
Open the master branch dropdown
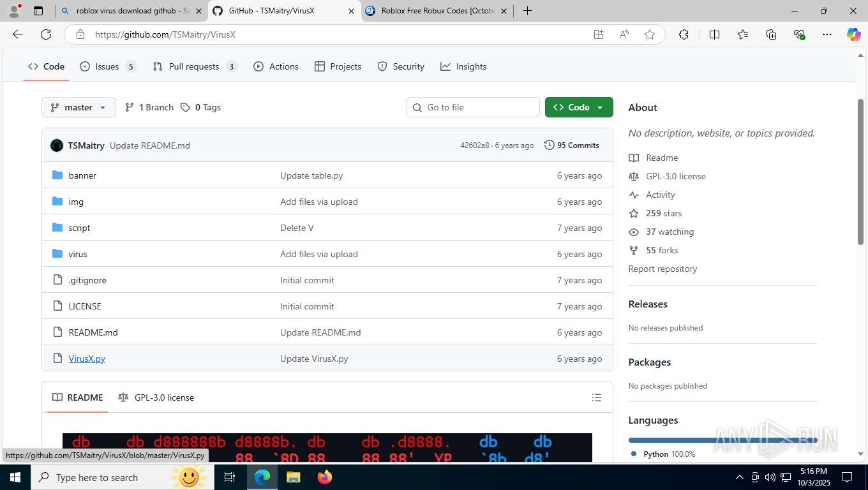click(x=79, y=107)
